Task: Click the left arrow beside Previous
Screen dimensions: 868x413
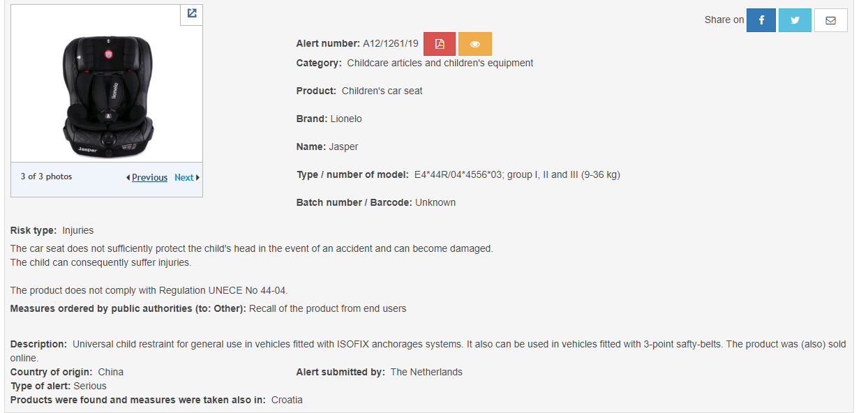Action: pyautogui.click(x=128, y=177)
